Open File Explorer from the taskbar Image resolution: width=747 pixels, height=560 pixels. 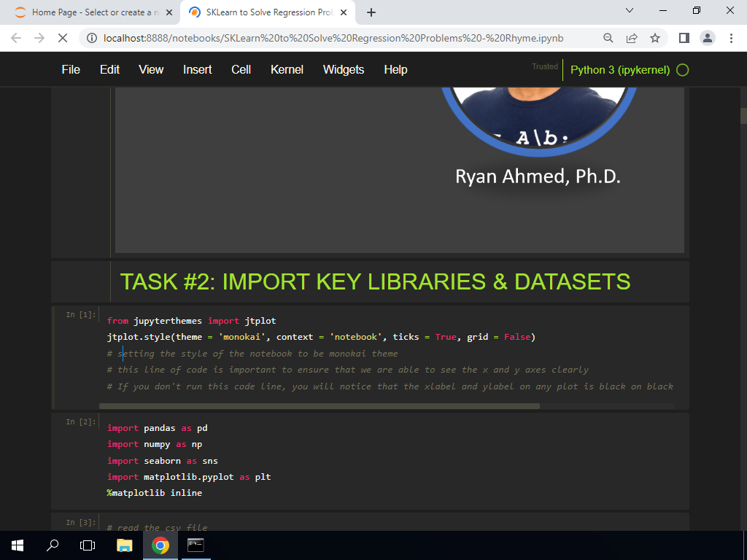point(124,545)
